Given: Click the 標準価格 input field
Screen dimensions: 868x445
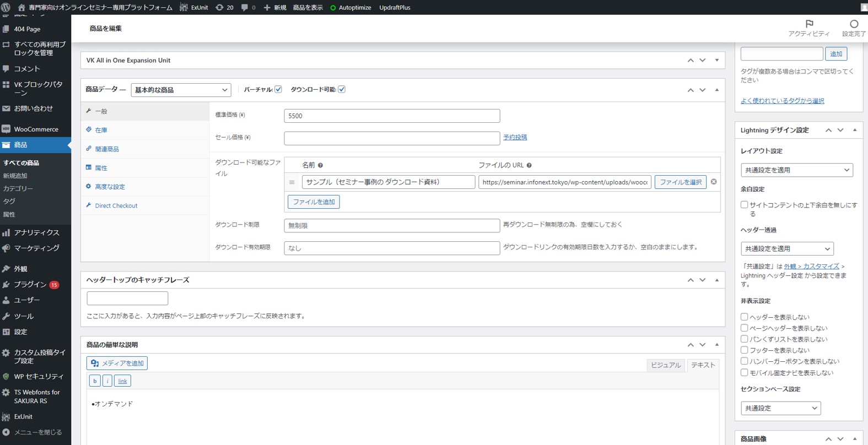Looking at the screenshot, I should (392, 116).
